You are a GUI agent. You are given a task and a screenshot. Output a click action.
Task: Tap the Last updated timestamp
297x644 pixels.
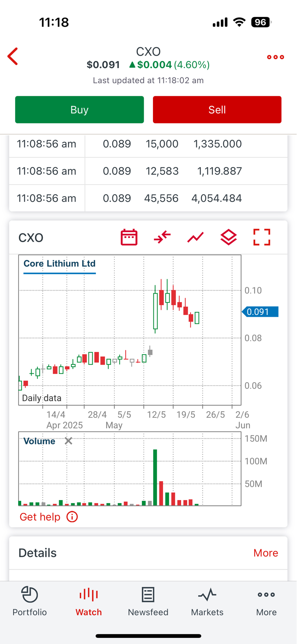pyautogui.click(x=148, y=80)
